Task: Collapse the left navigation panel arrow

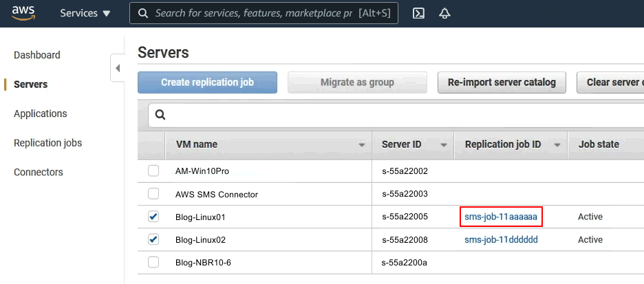Action: pyautogui.click(x=117, y=68)
